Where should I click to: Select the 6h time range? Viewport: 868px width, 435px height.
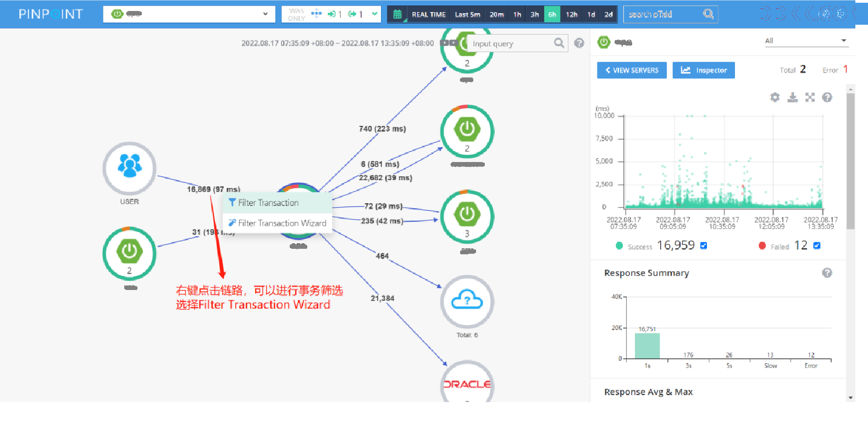552,14
